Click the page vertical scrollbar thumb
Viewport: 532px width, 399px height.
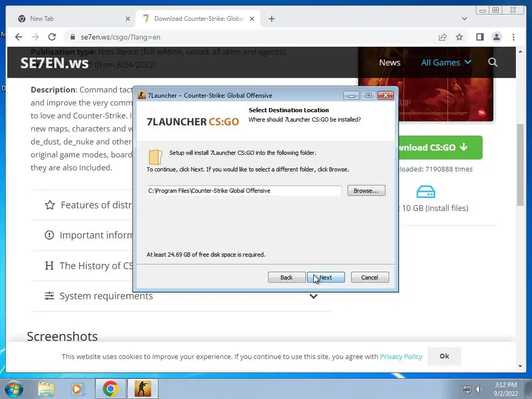point(521,165)
